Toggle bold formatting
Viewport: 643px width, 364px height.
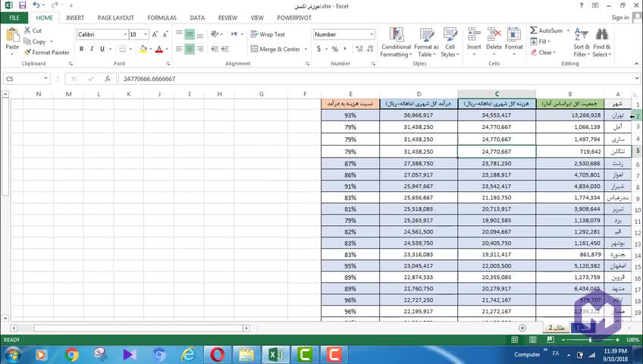click(82, 49)
